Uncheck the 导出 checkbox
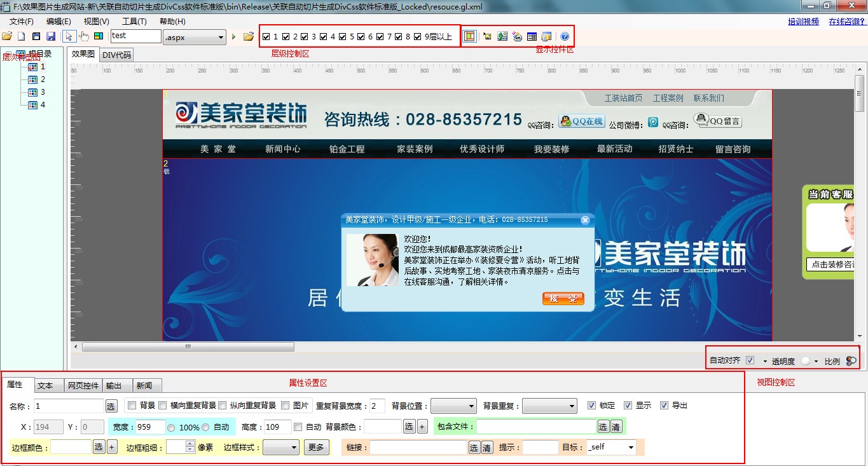The width and height of the screenshot is (868, 466). [x=665, y=405]
